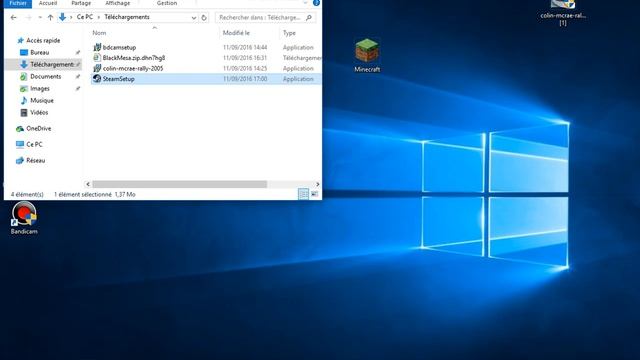This screenshot has height=360, width=640.
Task: Open Vidéos in the navigation pane
Action: [x=39, y=112]
